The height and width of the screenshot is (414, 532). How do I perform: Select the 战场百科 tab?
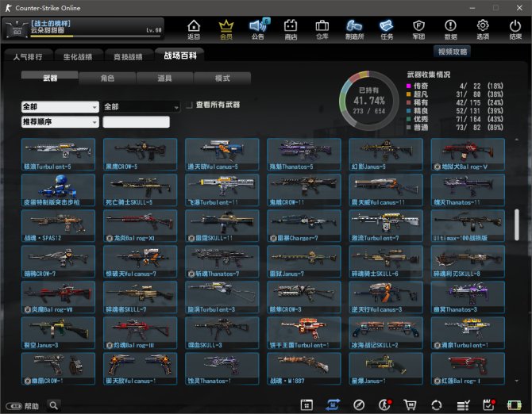(x=179, y=56)
